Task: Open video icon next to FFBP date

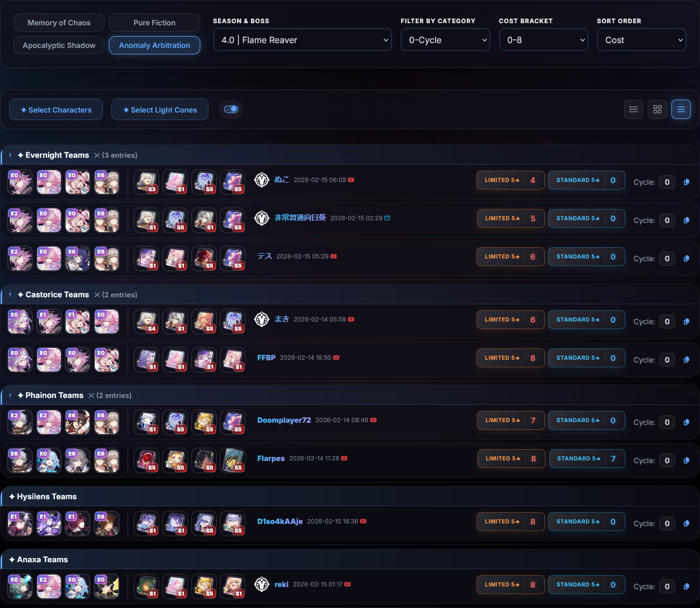Action: coord(336,358)
